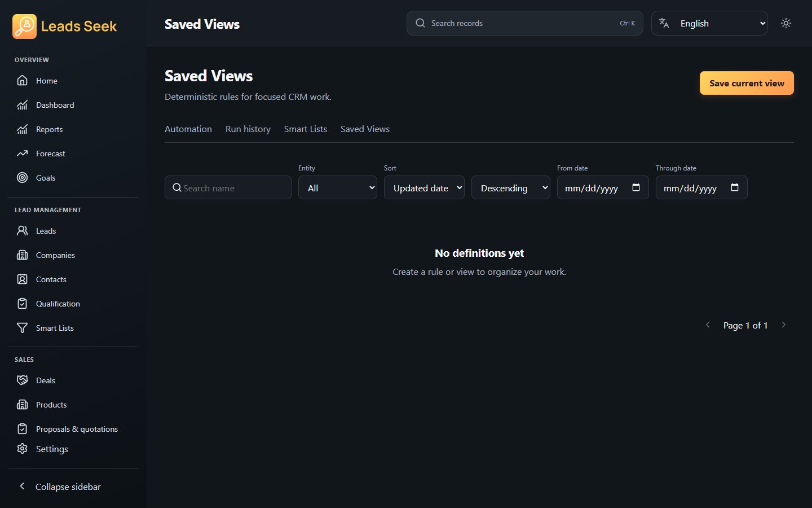Click the Leads people icon
The width and height of the screenshot is (812, 508).
(x=22, y=231)
